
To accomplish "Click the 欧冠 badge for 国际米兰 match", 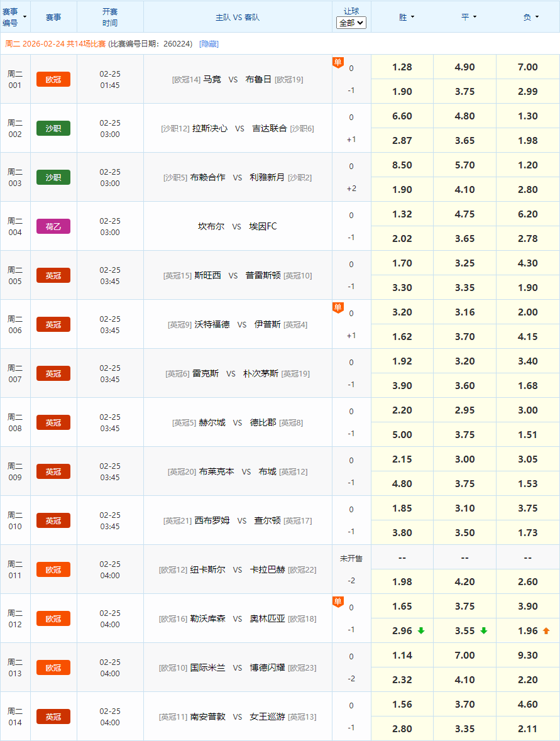I will (53, 667).
